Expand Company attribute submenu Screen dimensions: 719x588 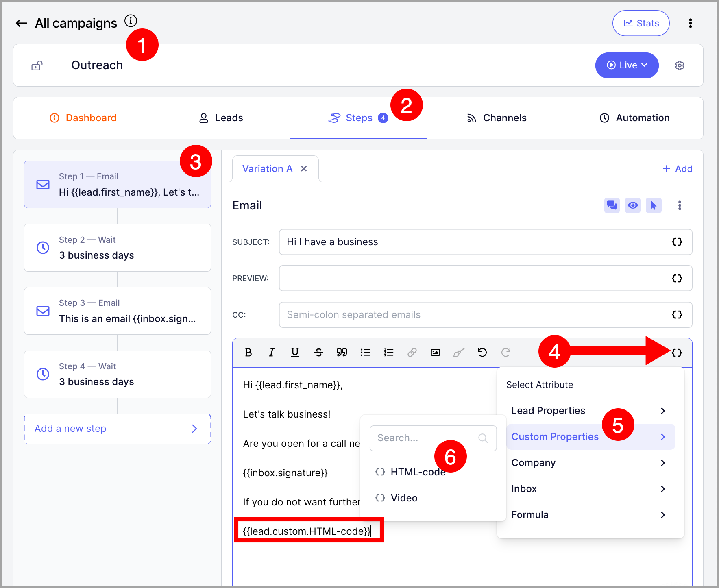pos(590,463)
